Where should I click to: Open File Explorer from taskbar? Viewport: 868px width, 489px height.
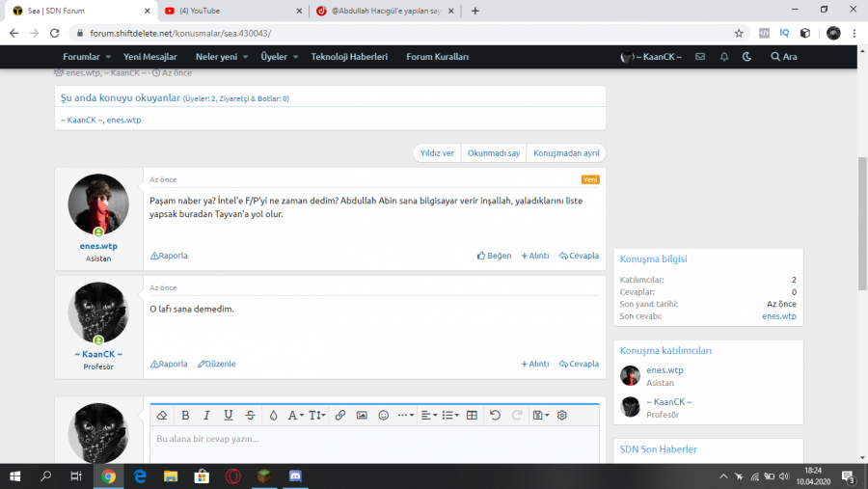tap(171, 476)
